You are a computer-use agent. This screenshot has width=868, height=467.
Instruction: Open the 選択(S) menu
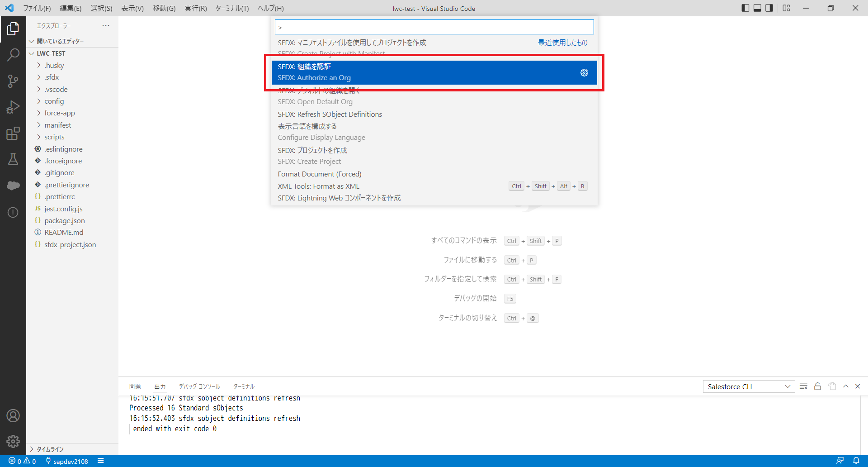coord(101,8)
